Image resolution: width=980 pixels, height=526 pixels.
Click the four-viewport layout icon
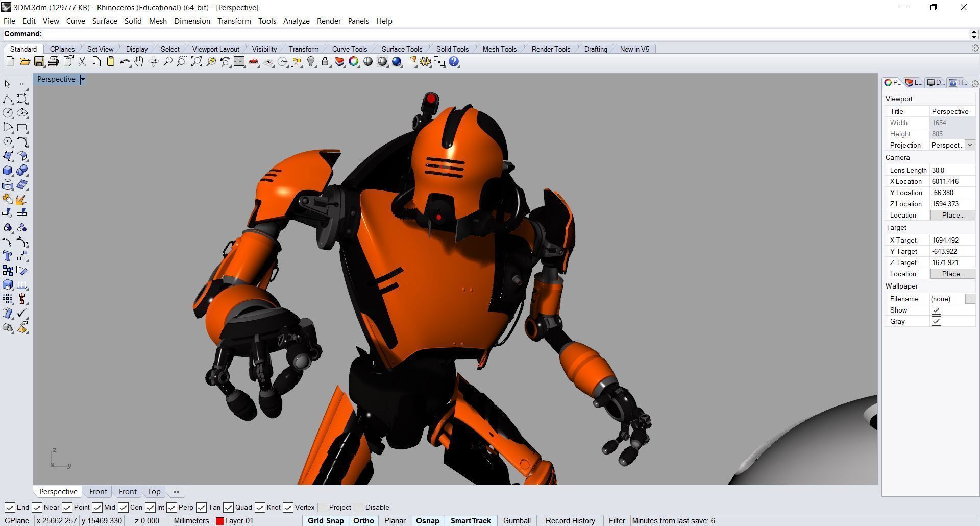239,62
